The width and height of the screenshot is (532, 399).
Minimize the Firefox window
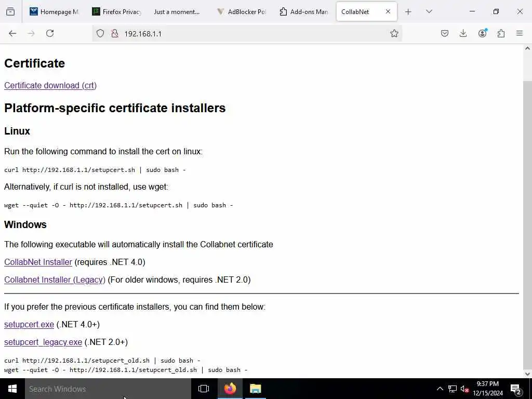tap(472, 11)
